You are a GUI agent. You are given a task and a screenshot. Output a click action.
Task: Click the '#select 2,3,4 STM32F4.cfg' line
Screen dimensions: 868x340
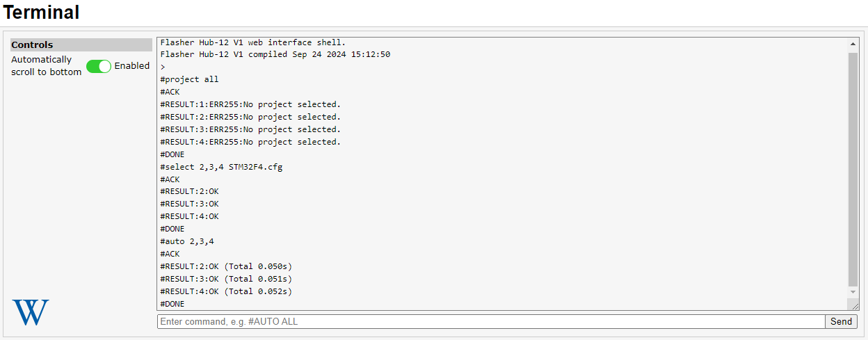point(221,167)
